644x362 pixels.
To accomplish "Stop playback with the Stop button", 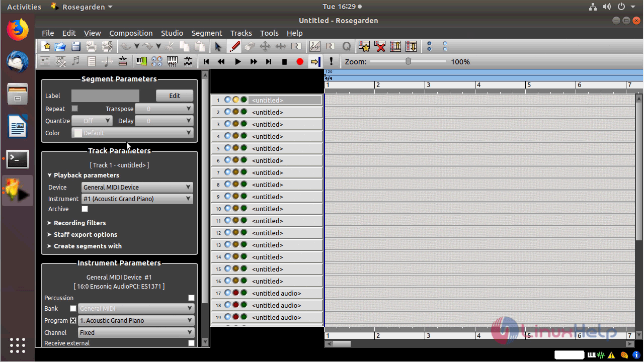I will pos(284,61).
